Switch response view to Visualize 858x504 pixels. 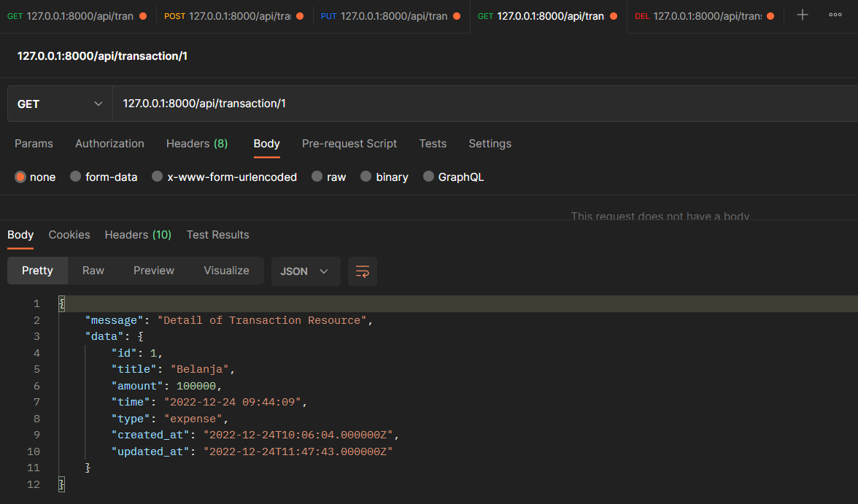(226, 271)
